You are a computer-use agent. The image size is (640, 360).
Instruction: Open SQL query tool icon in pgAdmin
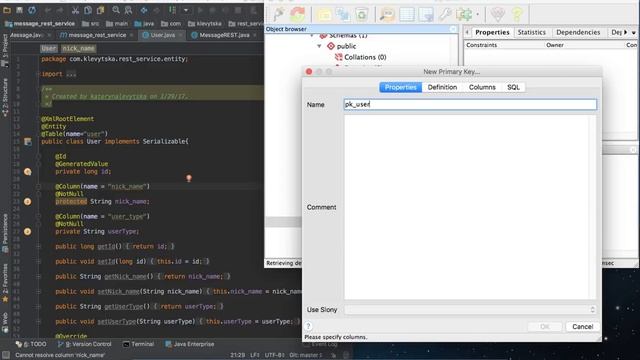point(387,15)
